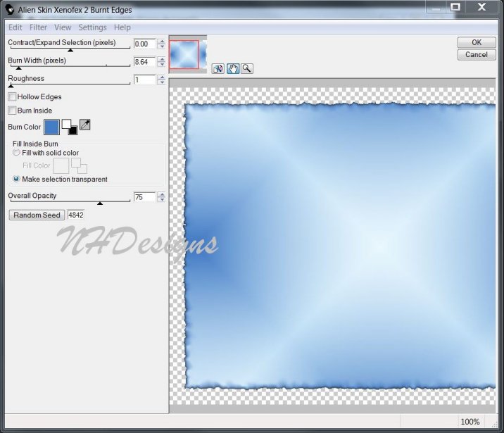
Task: Click the Cancel button
Action: [x=477, y=55]
